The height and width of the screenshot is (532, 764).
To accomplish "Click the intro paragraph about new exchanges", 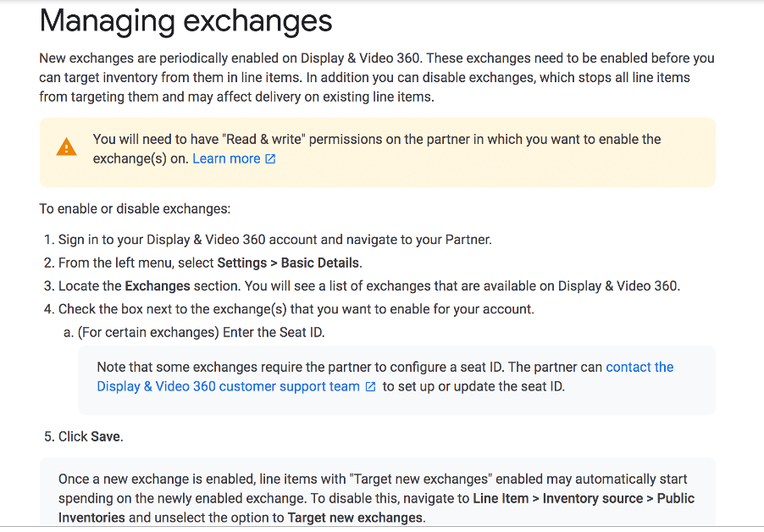I will pos(377,77).
